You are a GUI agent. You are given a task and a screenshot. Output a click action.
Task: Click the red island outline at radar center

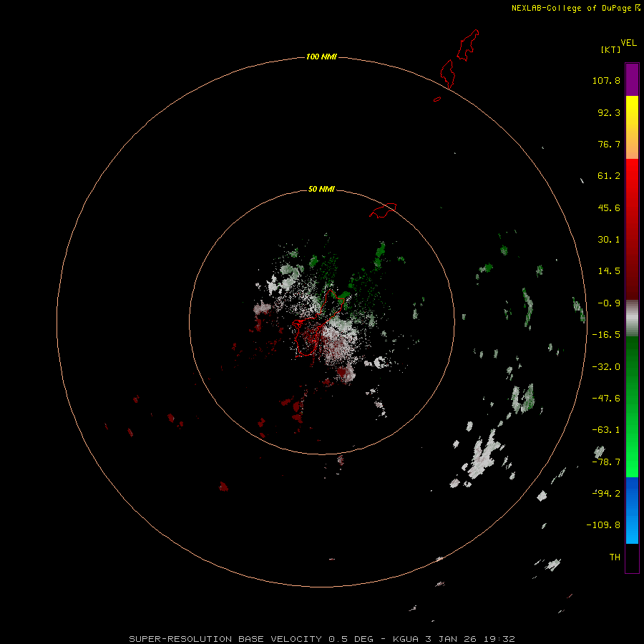point(317,323)
